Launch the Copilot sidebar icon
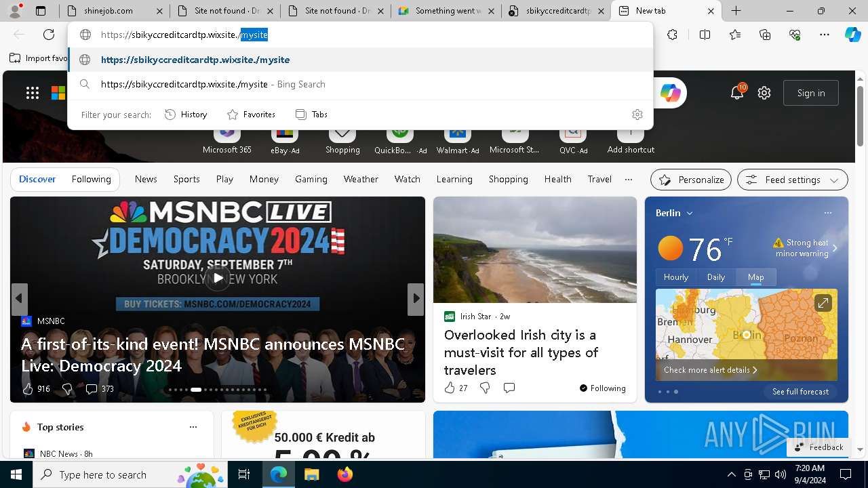The height and width of the screenshot is (488, 868). [852, 35]
